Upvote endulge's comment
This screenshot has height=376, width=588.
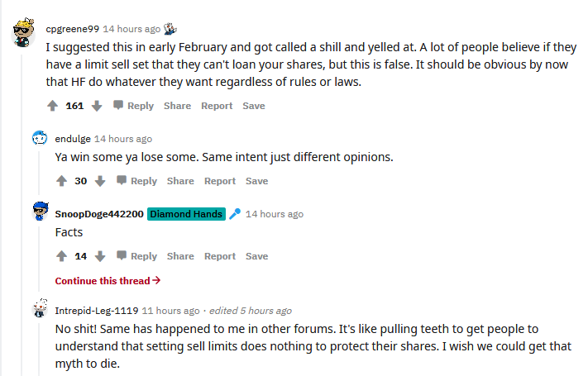click(x=61, y=181)
